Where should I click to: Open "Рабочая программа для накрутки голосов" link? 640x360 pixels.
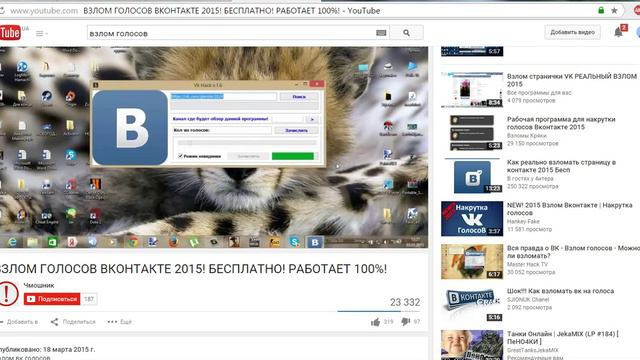click(561, 123)
